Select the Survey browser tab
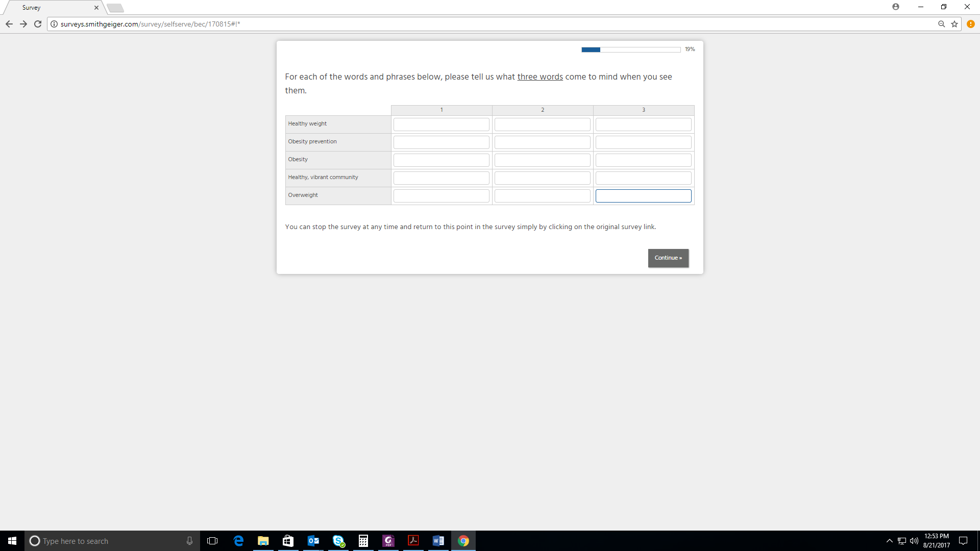 pos(51,8)
